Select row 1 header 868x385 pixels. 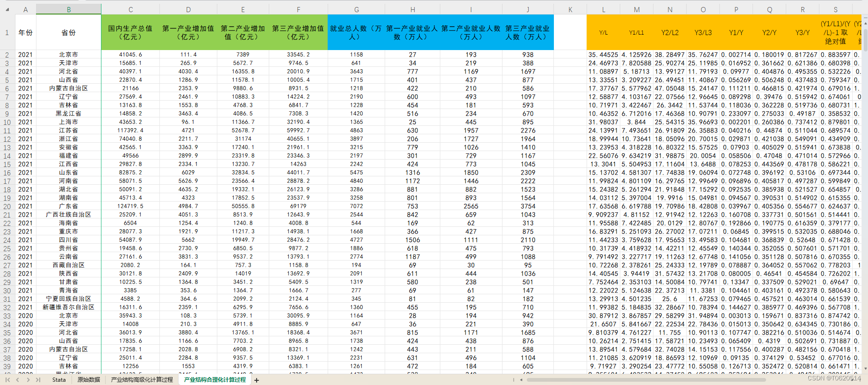7,32
